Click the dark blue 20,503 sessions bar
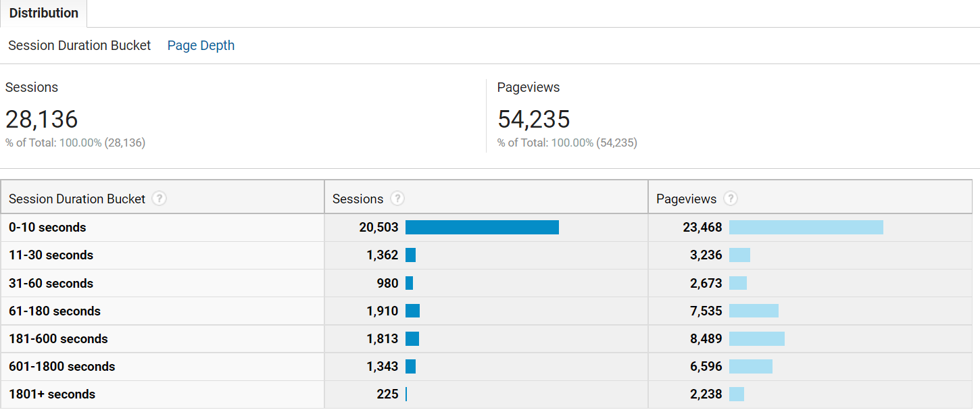This screenshot has height=410, width=980. [x=482, y=228]
